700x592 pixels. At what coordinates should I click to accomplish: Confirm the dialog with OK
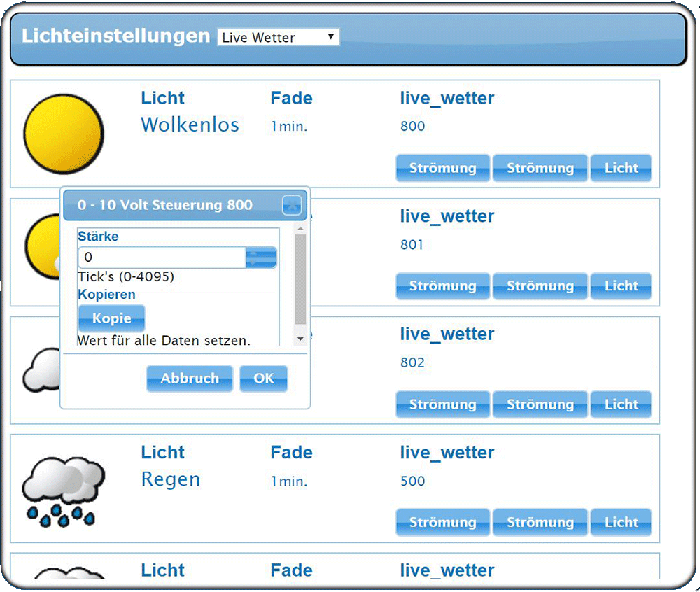click(x=264, y=379)
